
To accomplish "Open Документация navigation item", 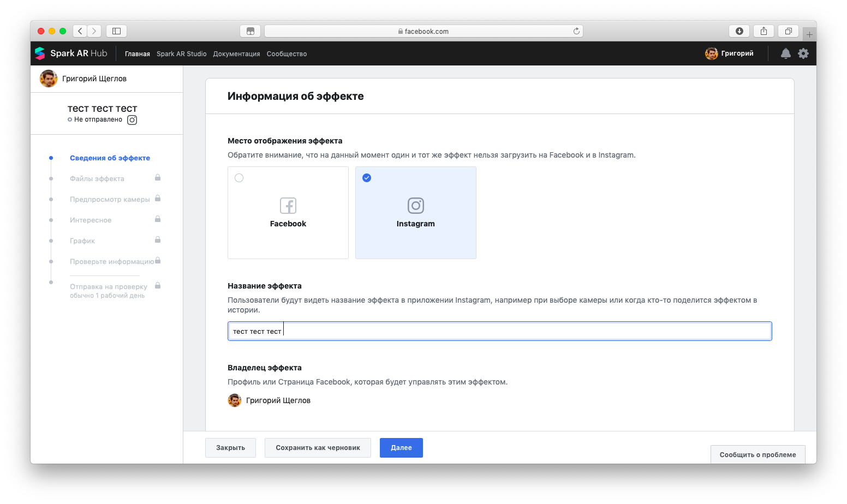I will click(237, 54).
